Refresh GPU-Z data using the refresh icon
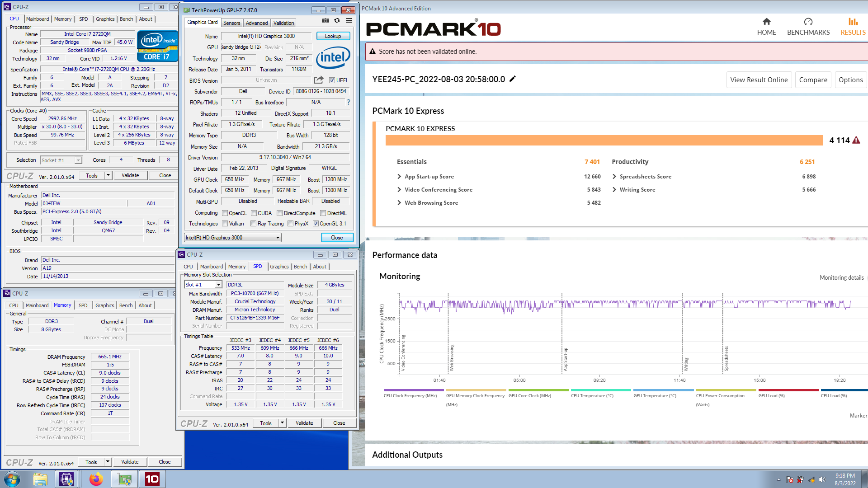 point(337,21)
